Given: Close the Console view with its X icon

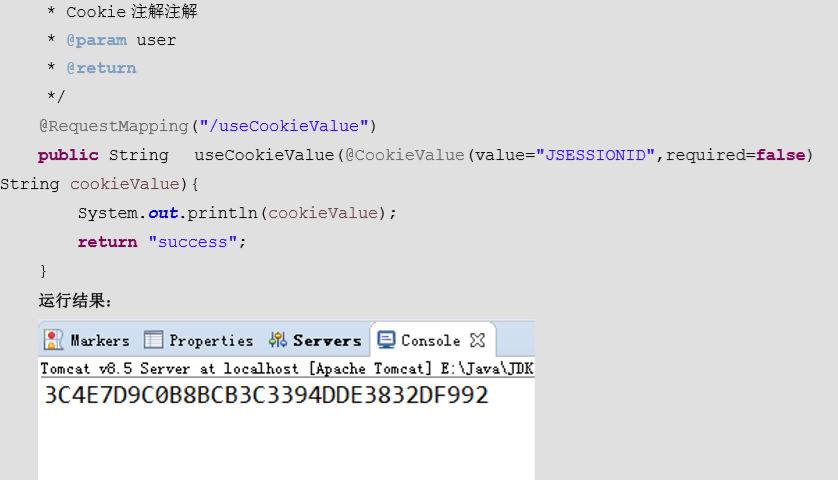Looking at the screenshot, I should tap(477, 340).
